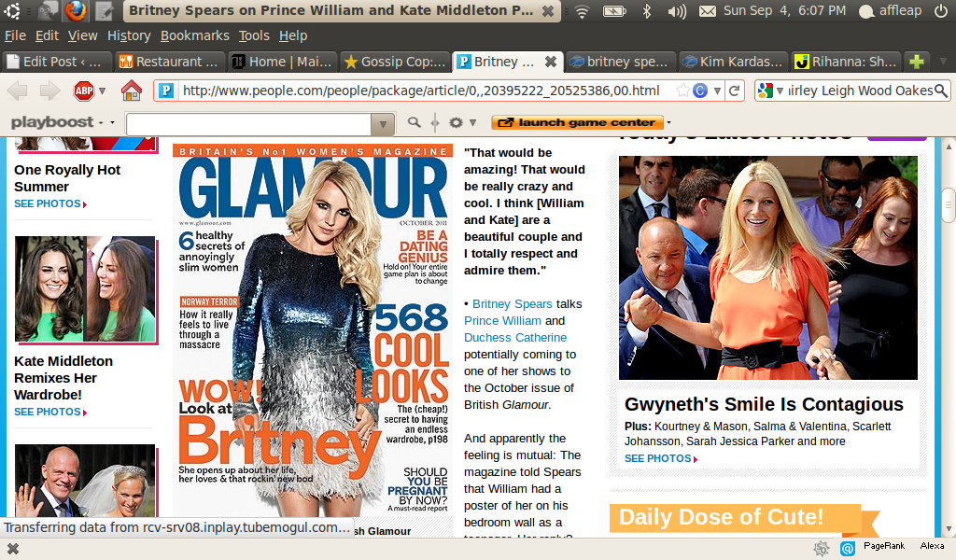The height and width of the screenshot is (560, 956).
Task: Open the Tools menu
Action: tap(254, 36)
